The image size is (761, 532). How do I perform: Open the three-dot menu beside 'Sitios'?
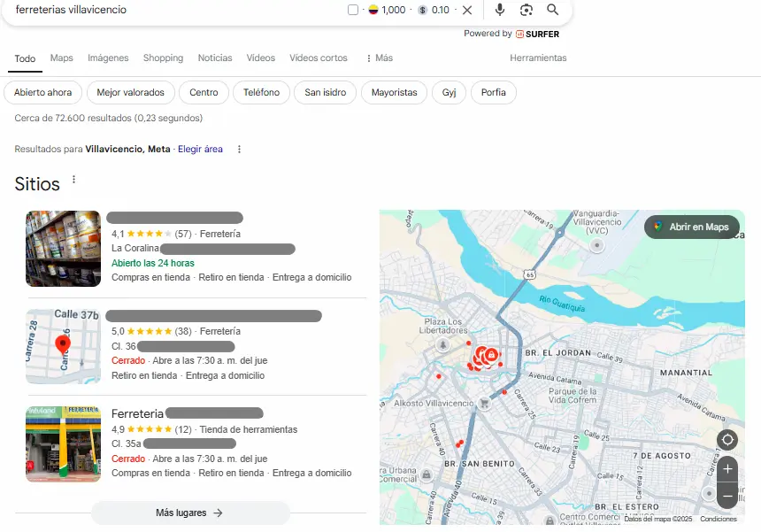(x=74, y=181)
